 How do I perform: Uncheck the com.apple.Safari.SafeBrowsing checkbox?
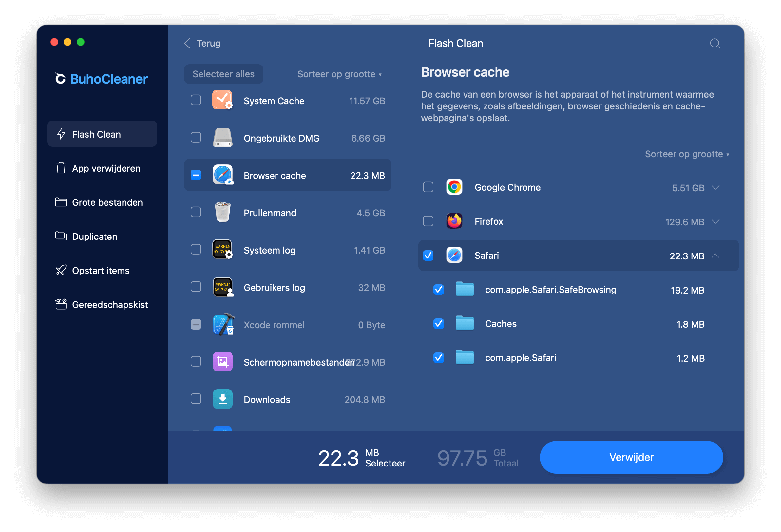pos(438,289)
